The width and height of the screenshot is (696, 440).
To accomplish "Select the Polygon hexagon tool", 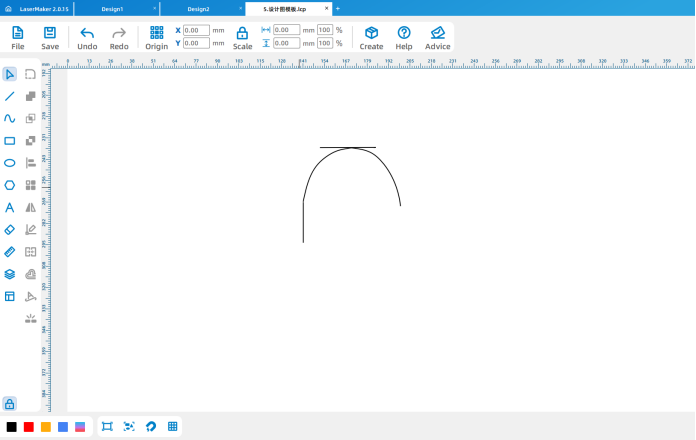I will [10, 185].
